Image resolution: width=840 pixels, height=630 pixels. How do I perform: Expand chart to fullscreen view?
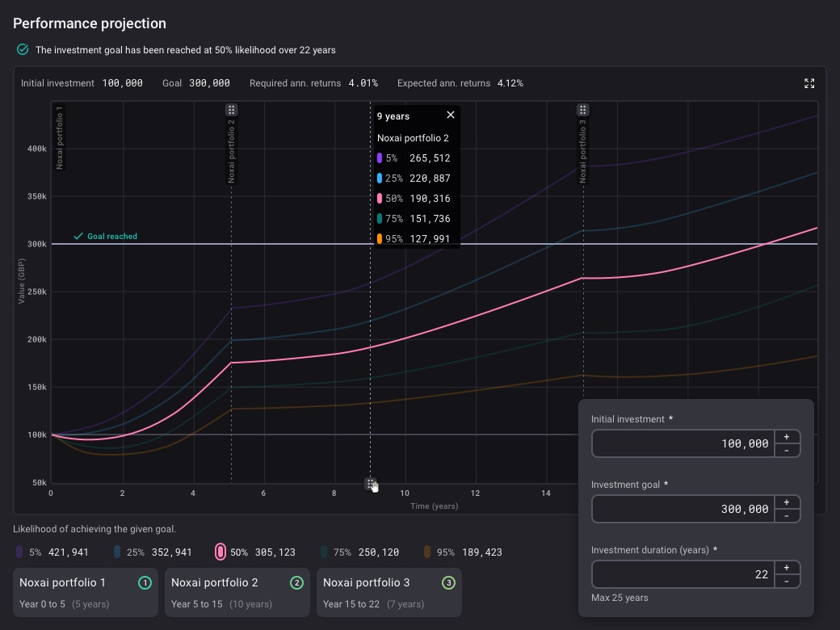point(809,83)
